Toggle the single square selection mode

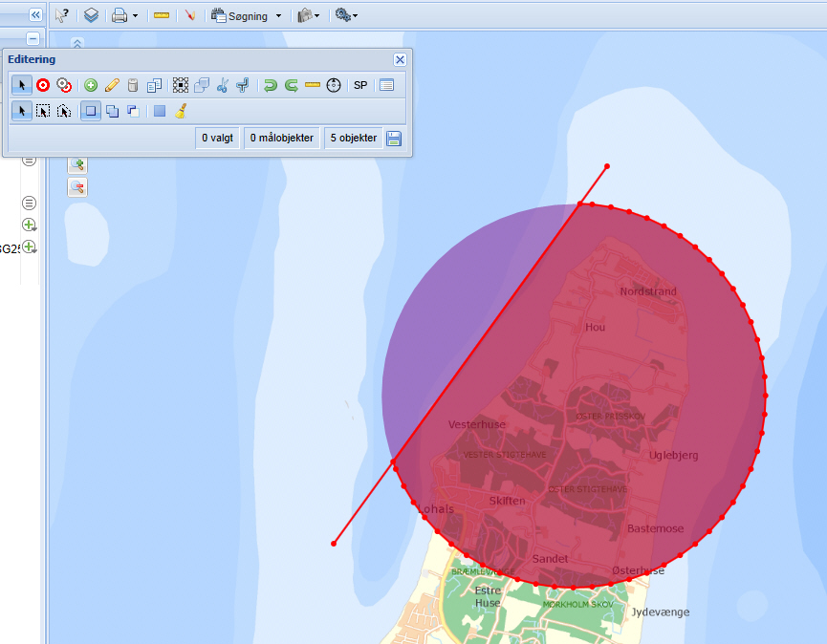91,111
